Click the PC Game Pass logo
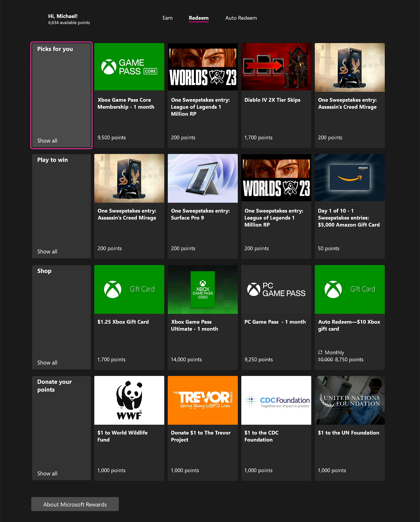Screen dimensions: 420x522 pos(276,289)
